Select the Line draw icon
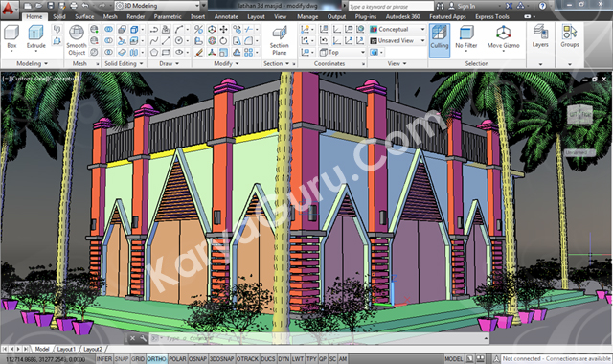The width and height of the screenshot is (613, 364). 166,40
